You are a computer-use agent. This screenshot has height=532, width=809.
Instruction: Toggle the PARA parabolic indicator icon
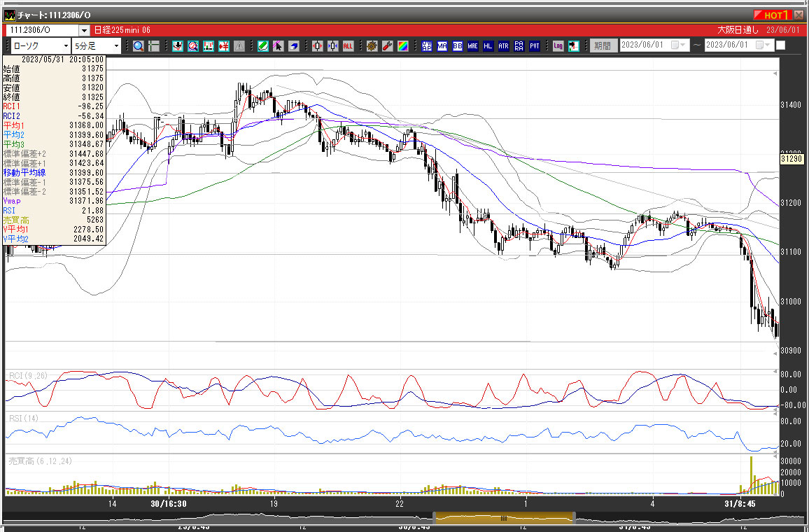[519, 46]
